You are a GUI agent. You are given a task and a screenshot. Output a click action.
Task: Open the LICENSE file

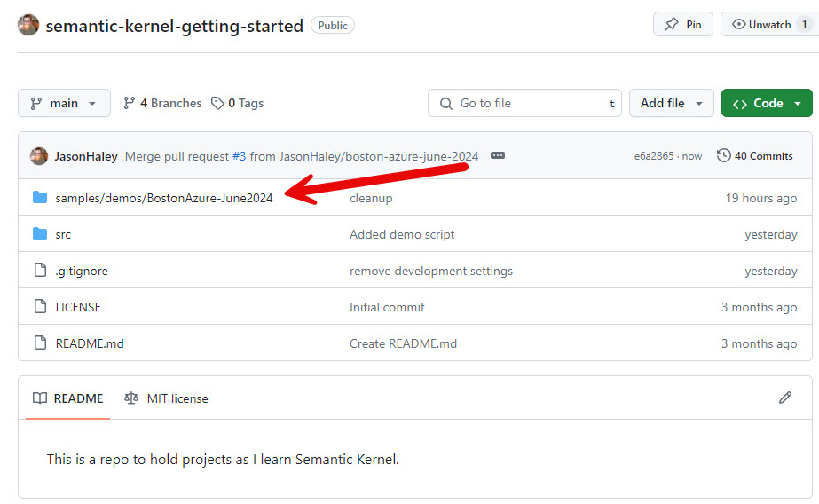tap(78, 307)
